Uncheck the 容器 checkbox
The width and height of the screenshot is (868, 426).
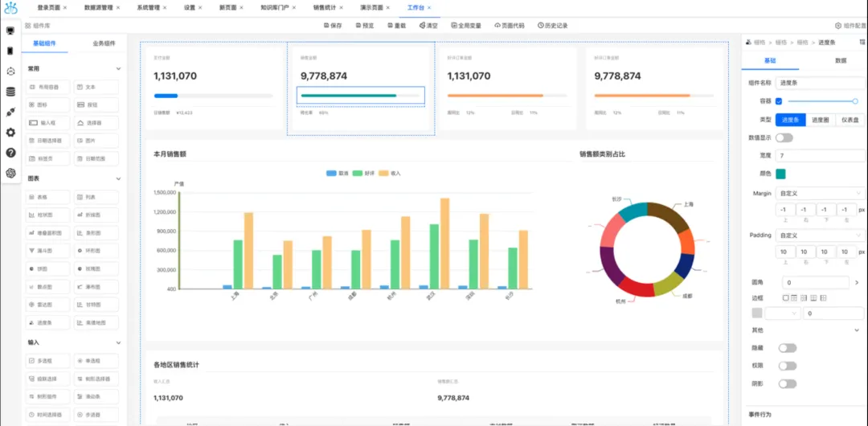779,101
